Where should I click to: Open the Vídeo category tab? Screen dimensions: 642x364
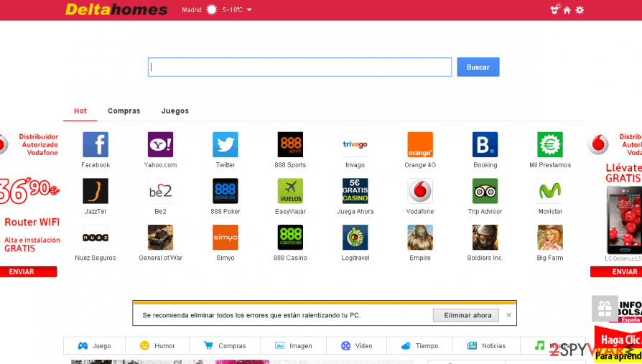(357, 346)
